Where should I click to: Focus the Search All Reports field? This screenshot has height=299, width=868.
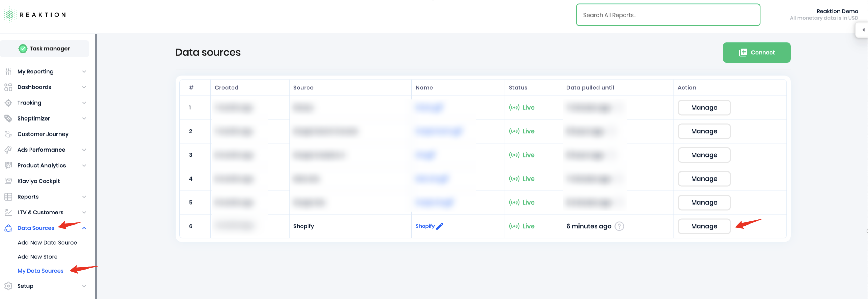pos(668,15)
